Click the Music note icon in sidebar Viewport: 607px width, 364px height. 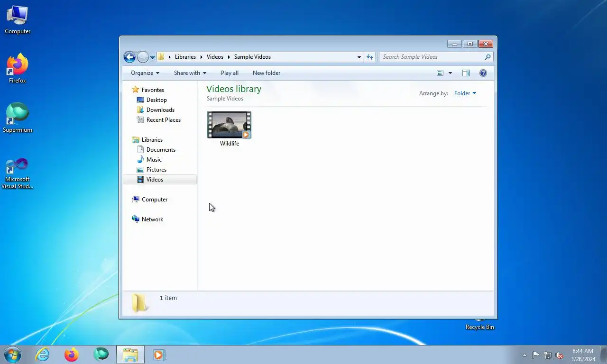pyautogui.click(x=140, y=160)
